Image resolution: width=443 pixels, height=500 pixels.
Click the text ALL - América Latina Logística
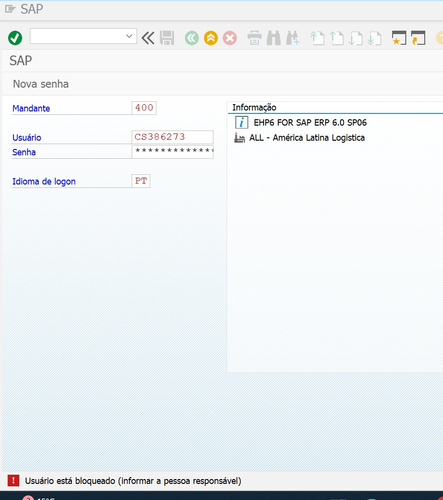click(307, 138)
